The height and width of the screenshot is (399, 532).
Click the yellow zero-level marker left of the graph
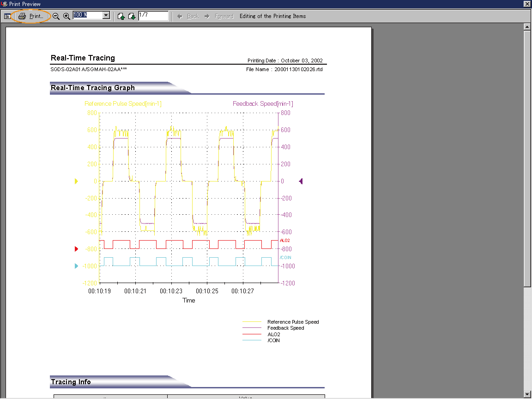click(77, 181)
